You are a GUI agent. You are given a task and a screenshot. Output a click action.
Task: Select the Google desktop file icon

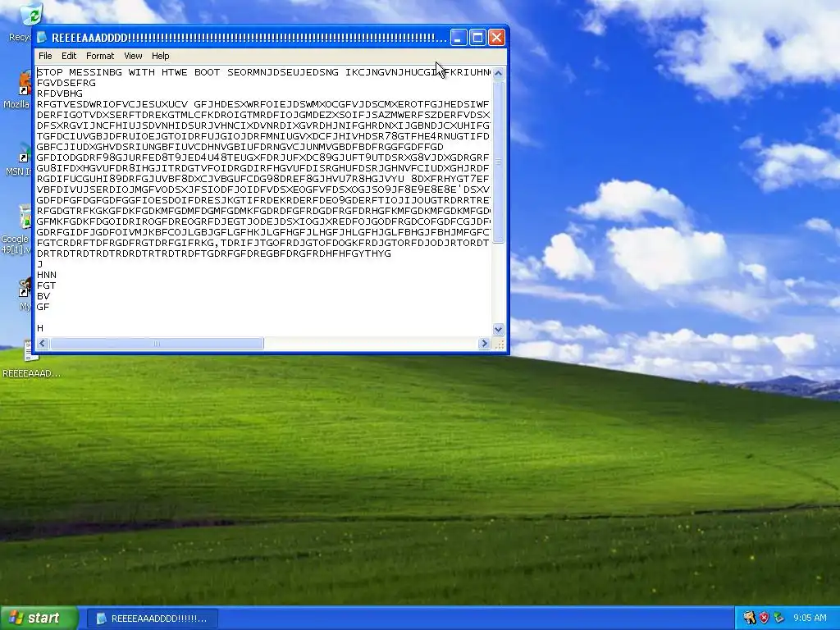25,217
